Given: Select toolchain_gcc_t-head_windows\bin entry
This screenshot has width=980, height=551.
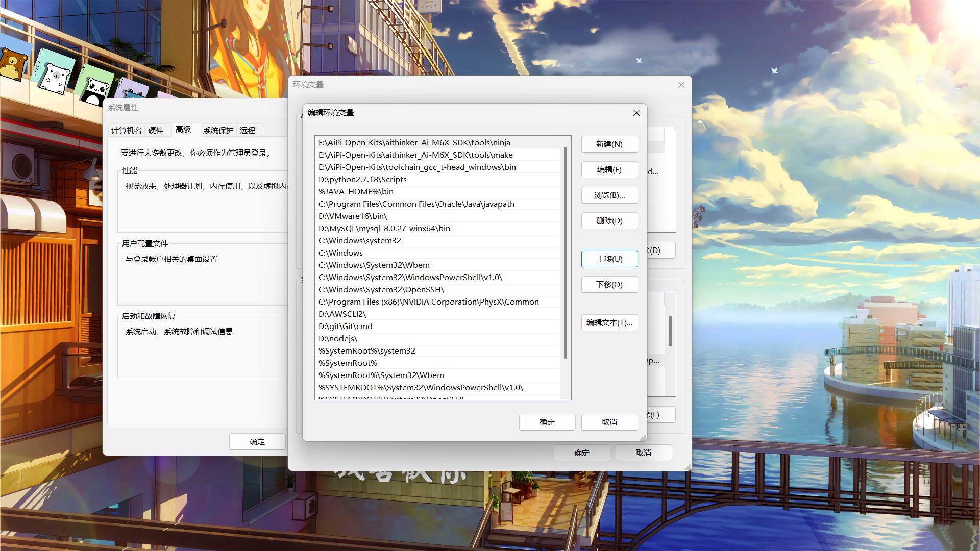Looking at the screenshot, I should click(x=438, y=167).
